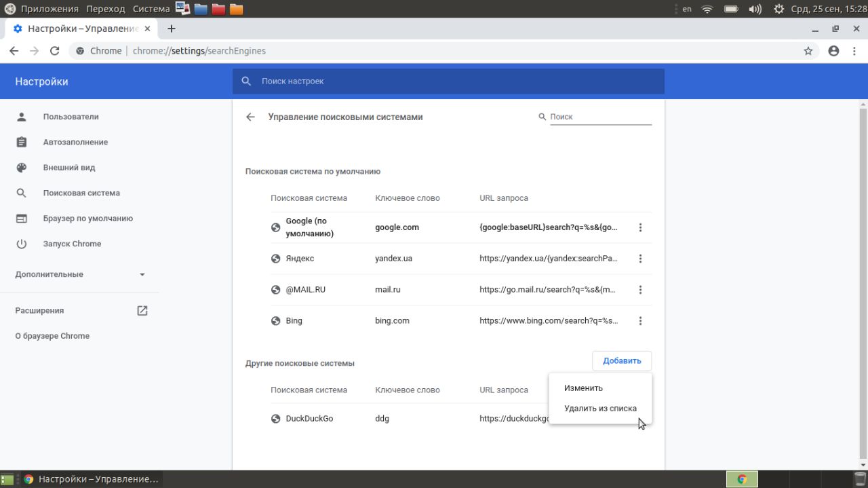This screenshot has width=868, height=488.
Task: Open the Система menu in top panel
Action: click(x=151, y=9)
